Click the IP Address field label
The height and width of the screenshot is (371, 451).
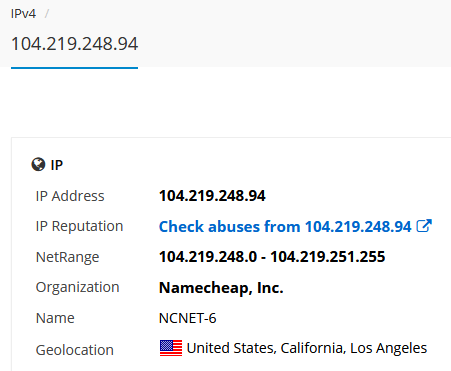pyautogui.click(x=70, y=196)
